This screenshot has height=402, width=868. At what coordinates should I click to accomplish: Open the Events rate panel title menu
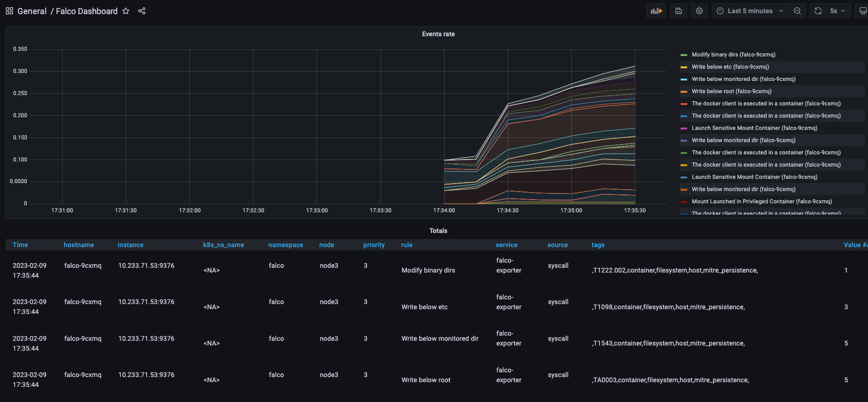pyautogui.click(x=438, y=34)
